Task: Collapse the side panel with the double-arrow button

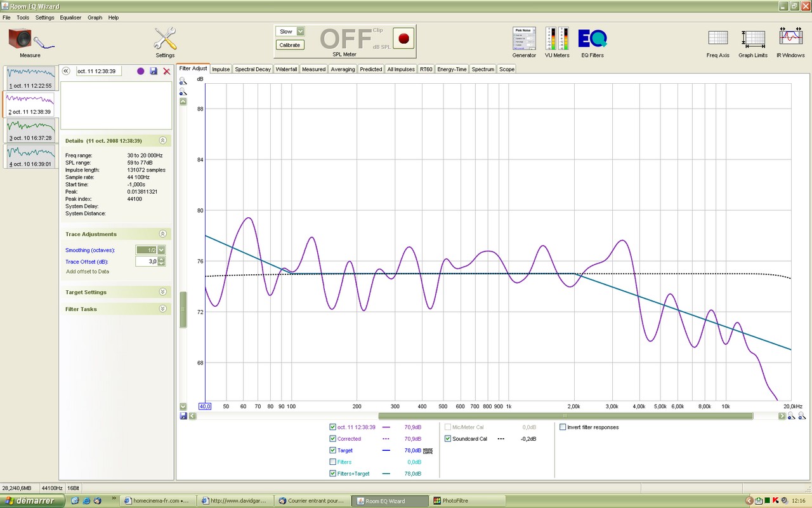Action: pos(66,71)
